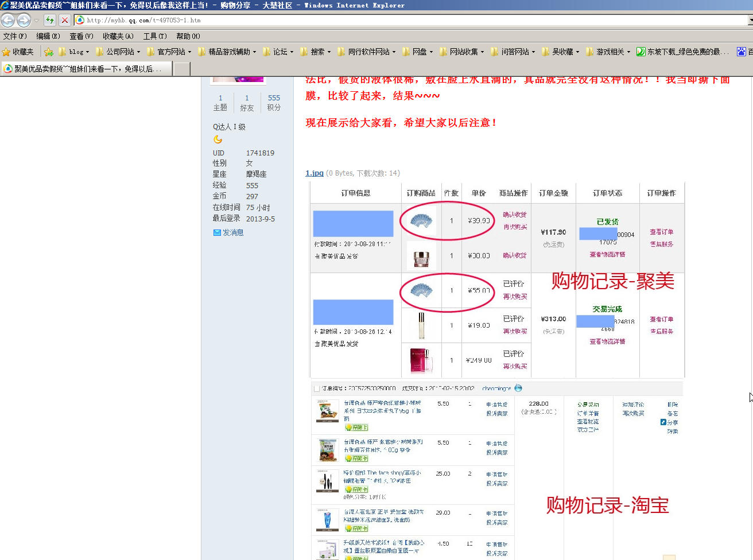The image size is (753, 560).
Task: Expand the 问答网站 favorites folder
Action: pos(513,52)
